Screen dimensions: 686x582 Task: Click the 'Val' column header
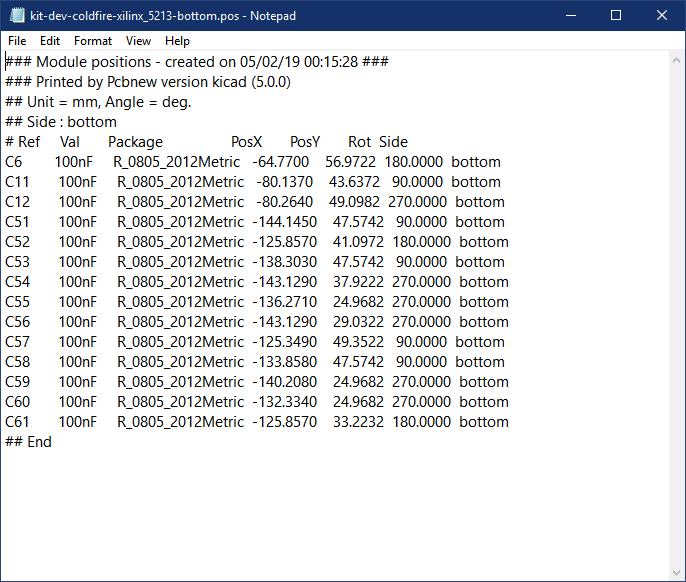70,142
